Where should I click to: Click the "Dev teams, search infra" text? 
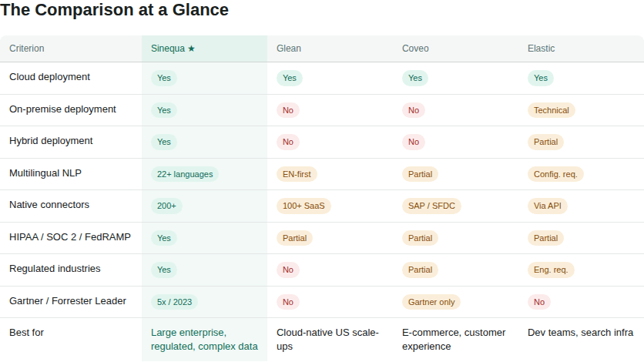click(x=580, y=333)
